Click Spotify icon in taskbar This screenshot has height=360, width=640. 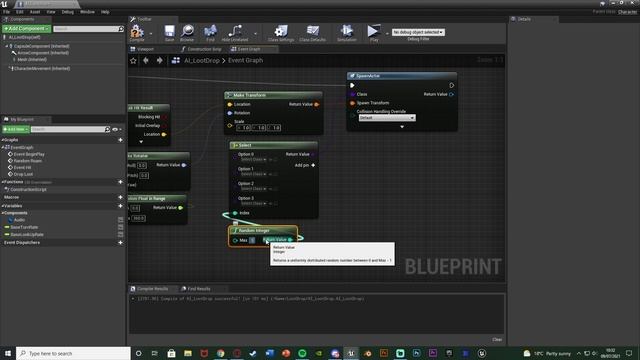tap(302, 353)
